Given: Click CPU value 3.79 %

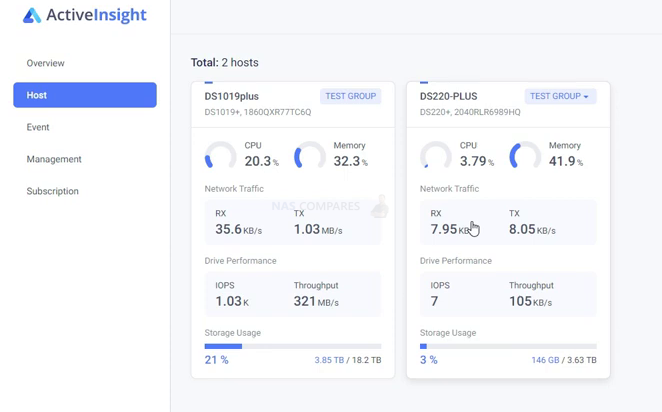Looking at the screenshot, I should [477, 161].
